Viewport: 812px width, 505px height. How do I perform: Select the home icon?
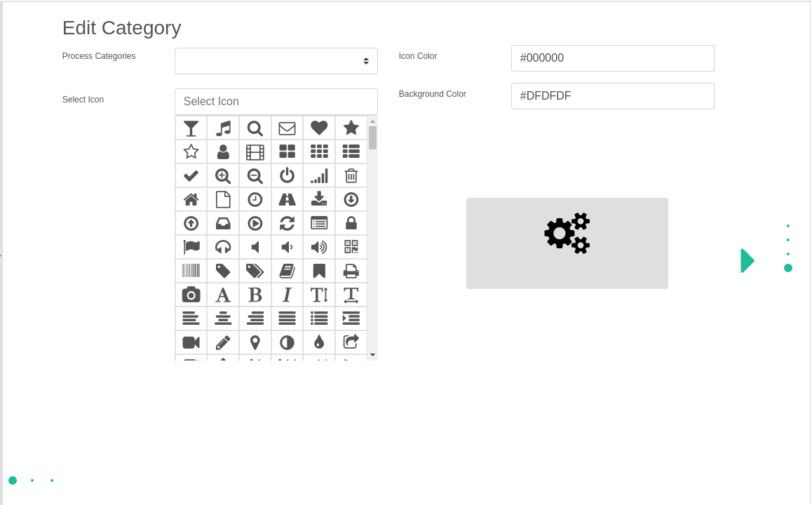[191, 199]
